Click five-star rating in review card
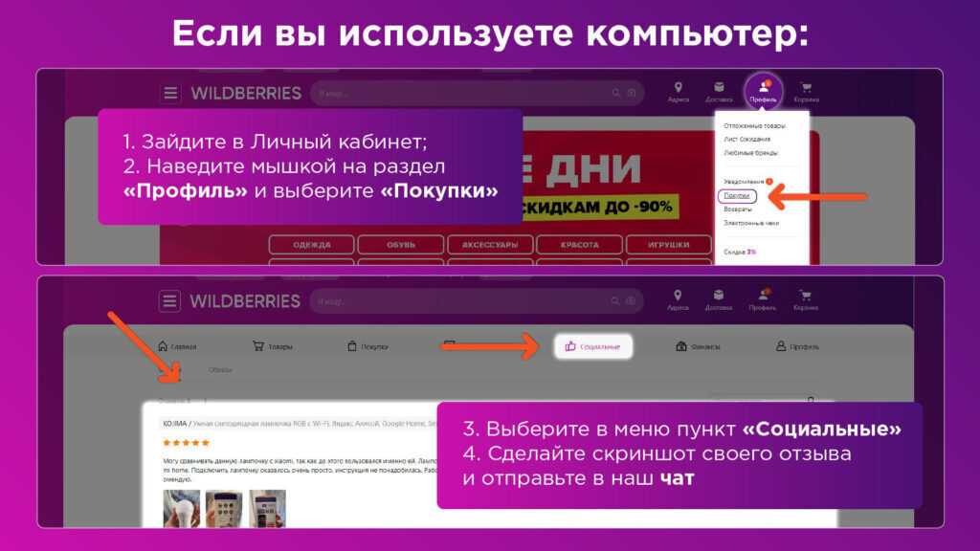Screen dimensions: 980x551 tap(186, 443)
